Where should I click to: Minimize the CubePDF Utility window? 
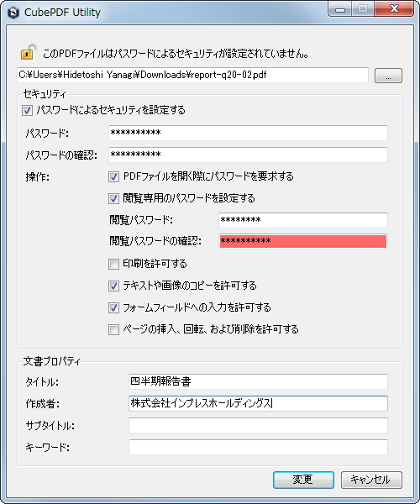click(x=340, y=9)
